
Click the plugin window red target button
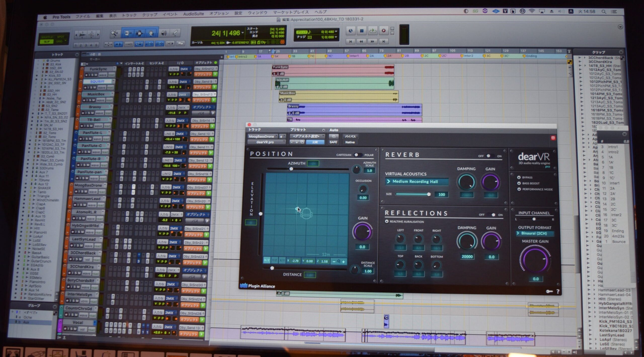(x=553, y=138)
